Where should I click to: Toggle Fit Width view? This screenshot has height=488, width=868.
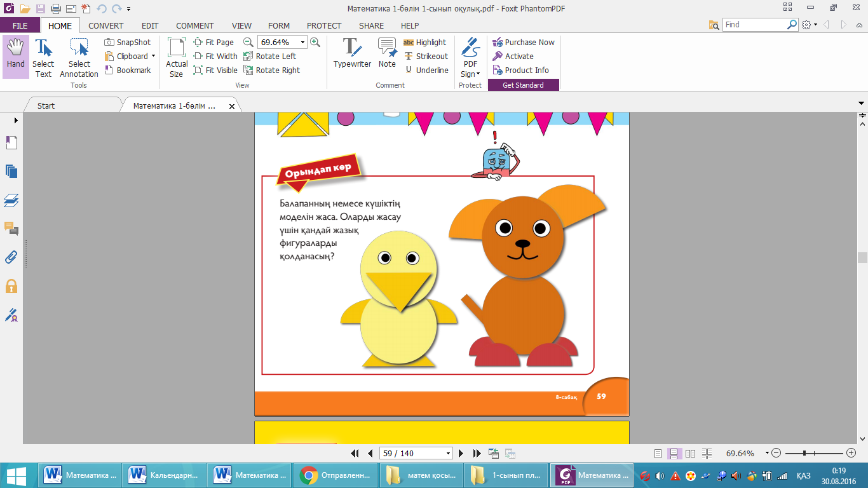(x=215, y=56)
